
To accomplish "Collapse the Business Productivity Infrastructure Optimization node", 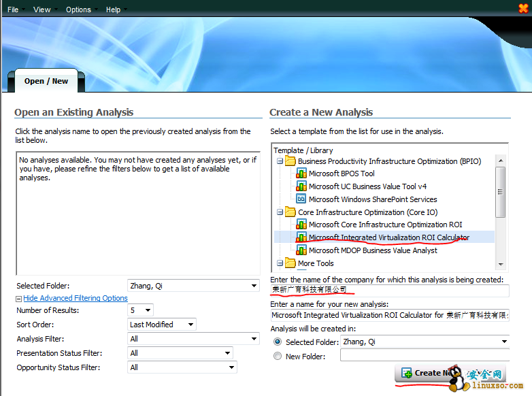I will pos(280,161).
